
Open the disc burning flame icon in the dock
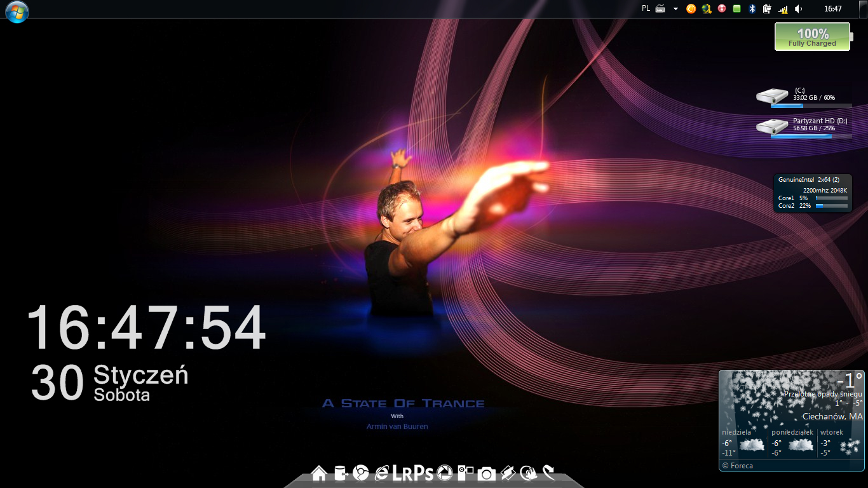pyautogui.click(x=529, y=473)
